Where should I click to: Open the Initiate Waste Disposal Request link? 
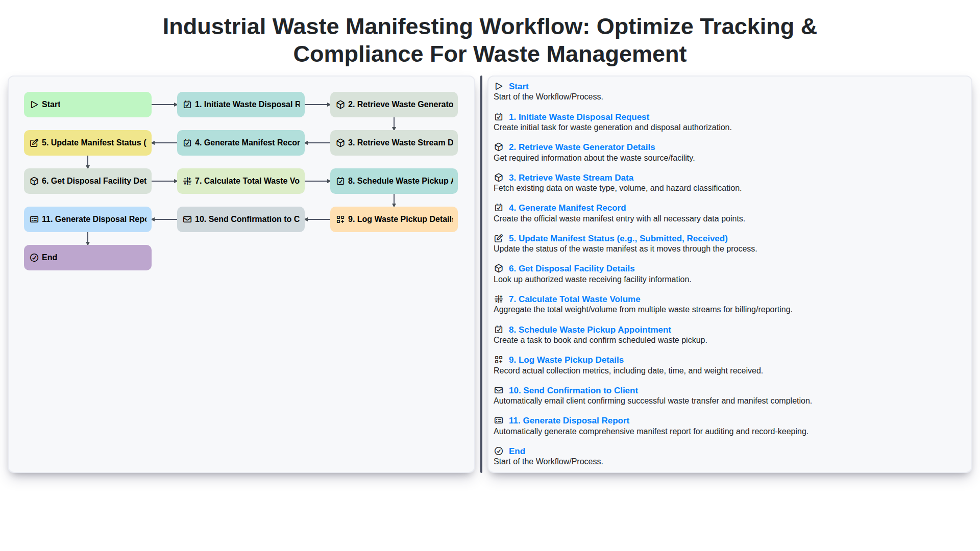click(x=578, y=117)
